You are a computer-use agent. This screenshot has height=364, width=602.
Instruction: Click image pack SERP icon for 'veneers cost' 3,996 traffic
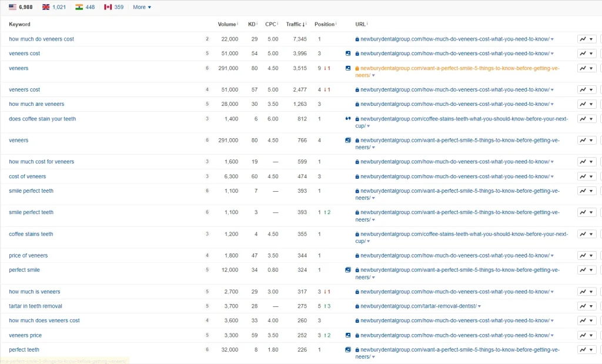[348, 54]
